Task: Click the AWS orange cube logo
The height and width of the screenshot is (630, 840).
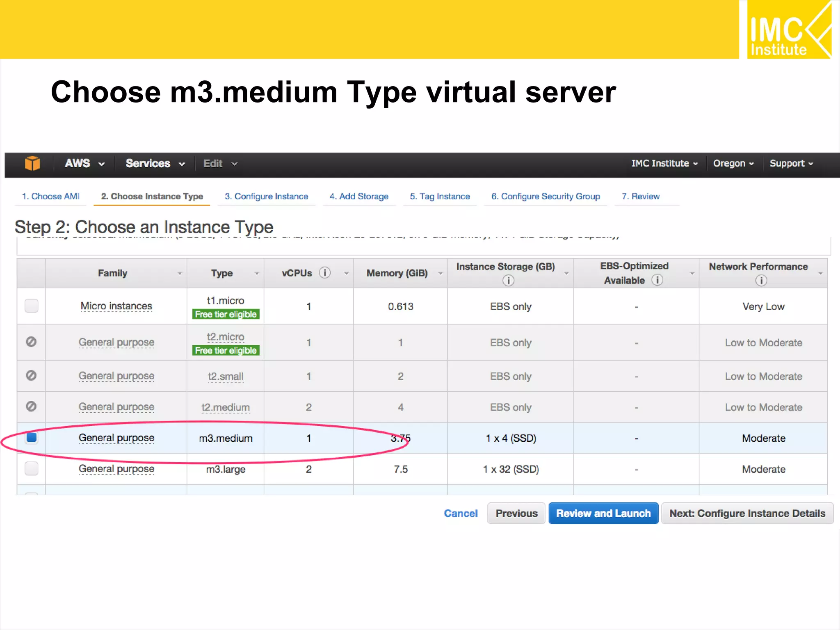Action: pyautogui.click(x=32, y=163)
